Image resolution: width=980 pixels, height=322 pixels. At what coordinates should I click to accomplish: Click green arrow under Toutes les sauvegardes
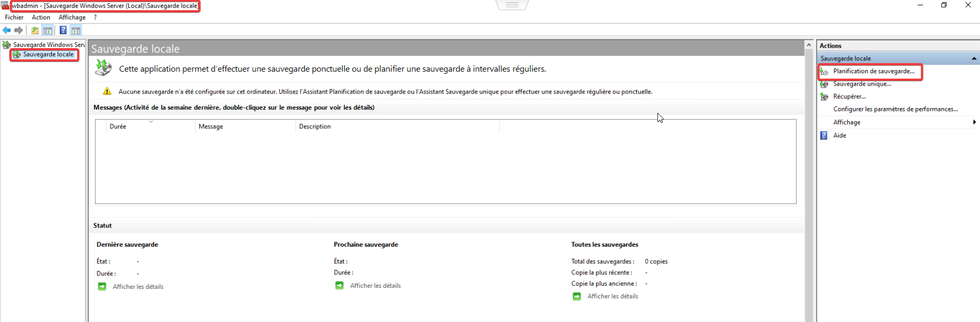pos(577,296)
